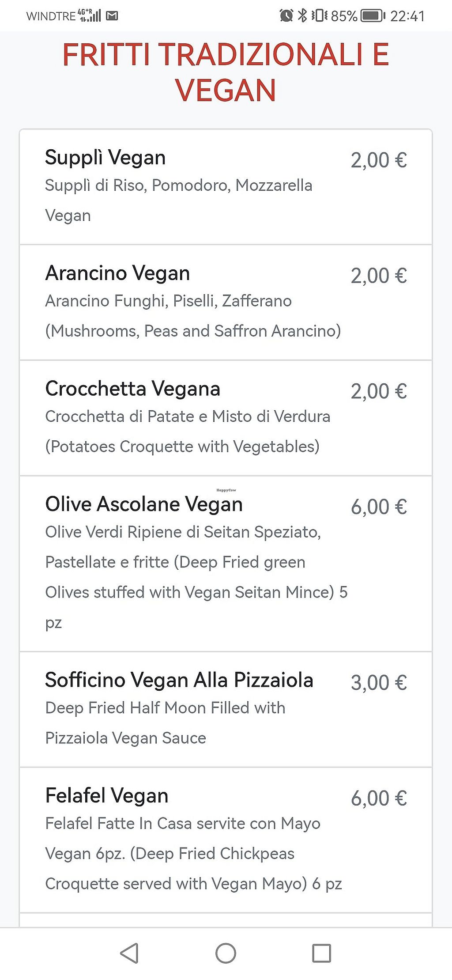Tap the alarm clock status icon
This screenshot has width=452, height=980.
click(286, 16)
